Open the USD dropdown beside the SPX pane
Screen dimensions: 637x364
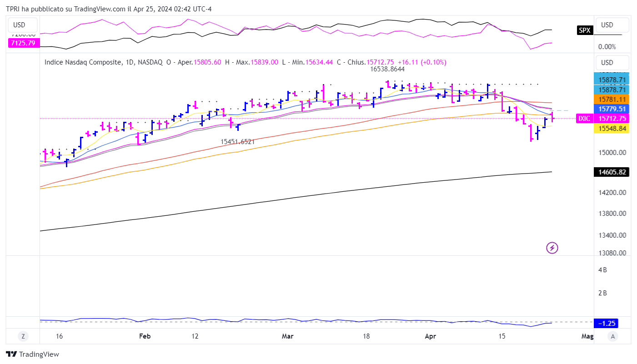612,25
